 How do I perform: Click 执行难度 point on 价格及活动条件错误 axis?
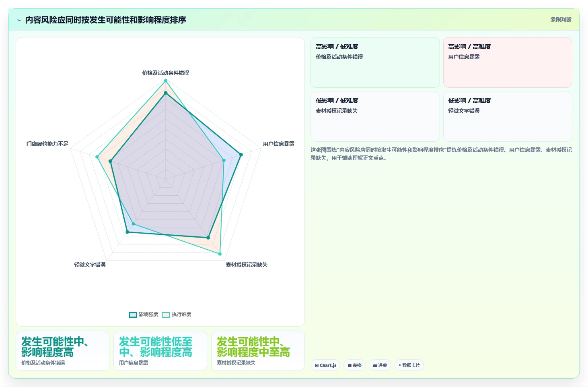165,81
